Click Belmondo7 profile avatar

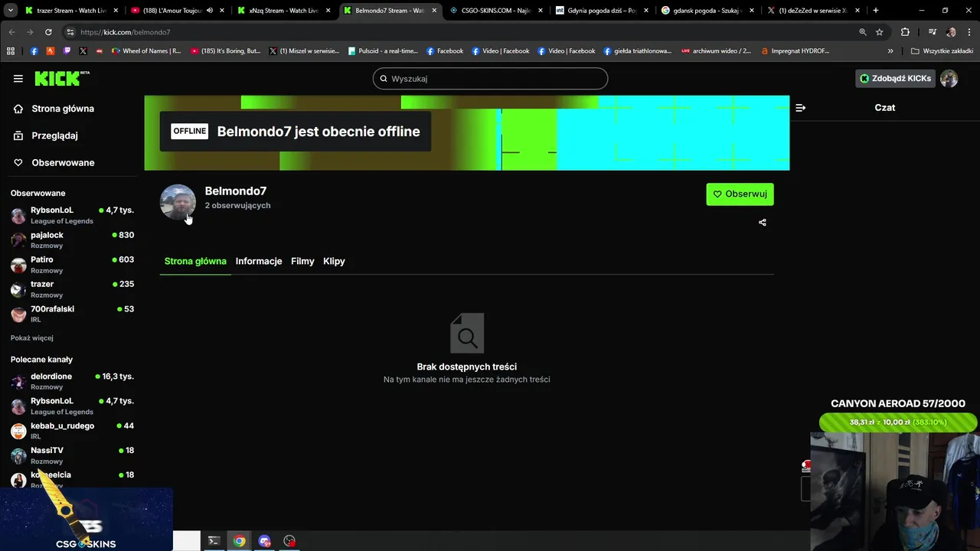click(178, 202)
